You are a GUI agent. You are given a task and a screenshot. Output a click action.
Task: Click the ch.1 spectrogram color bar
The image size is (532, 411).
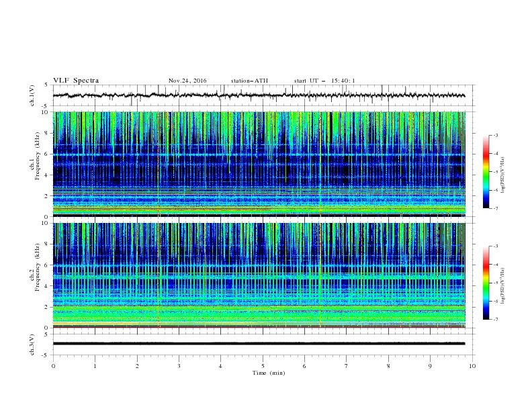tap(486, 172)
